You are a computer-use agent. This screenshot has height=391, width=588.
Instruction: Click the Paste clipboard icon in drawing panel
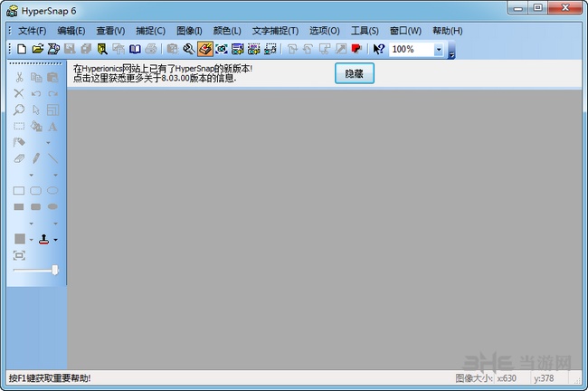click(x=52, y=77)
